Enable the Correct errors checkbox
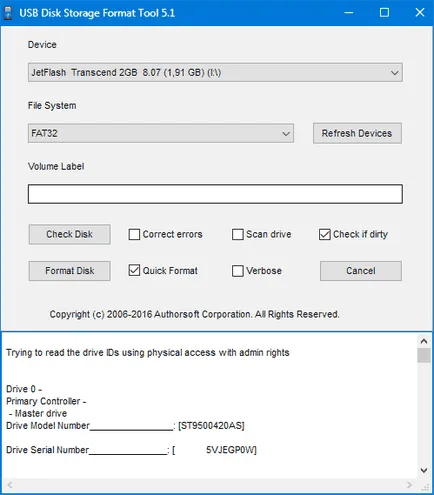 pyautogui.click(x=134, y=234)
